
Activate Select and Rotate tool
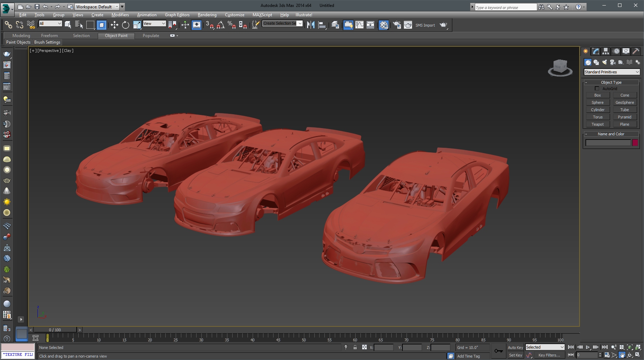click(x=125, y=25)
